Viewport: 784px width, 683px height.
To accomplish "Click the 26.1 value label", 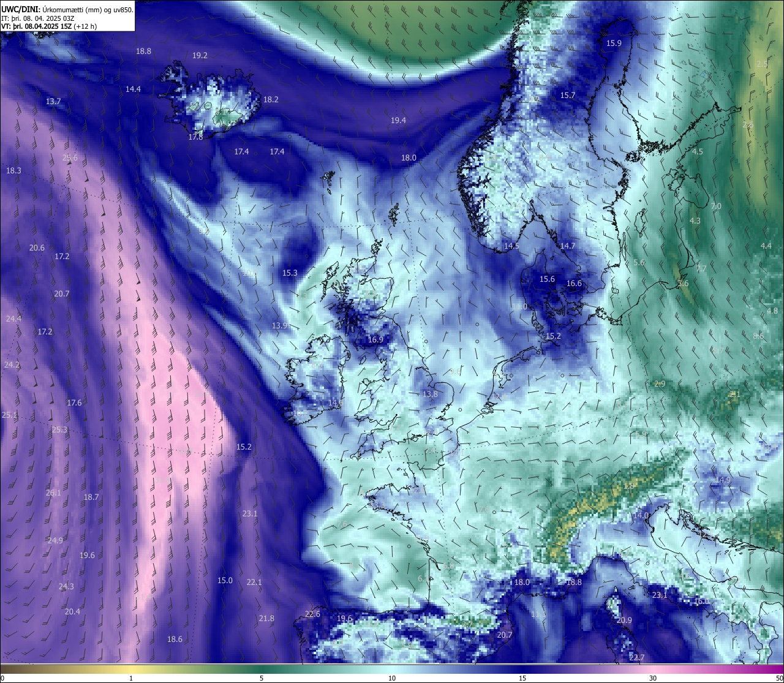I will pos(53,492).
